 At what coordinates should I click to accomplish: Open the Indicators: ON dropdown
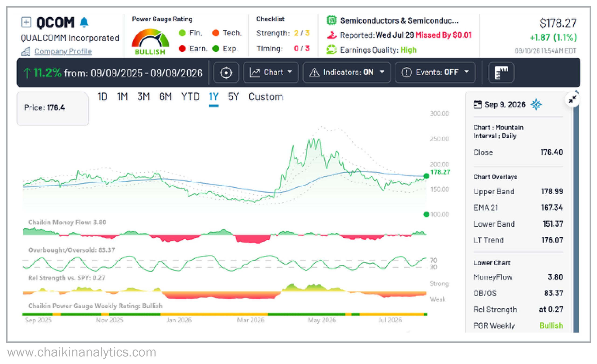[x=347, y=73]
